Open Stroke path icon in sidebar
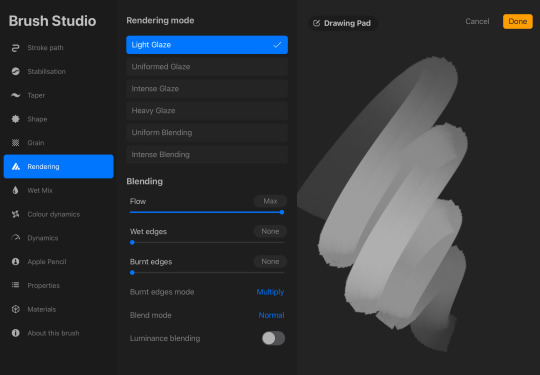This screenshot has height=375, width=540. (15, 48)
